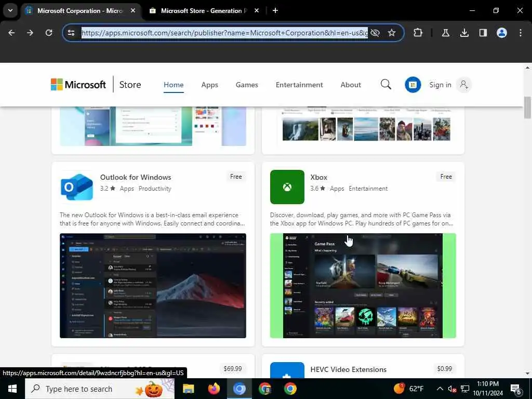Open site information icon in address bar

click(71, 33)
